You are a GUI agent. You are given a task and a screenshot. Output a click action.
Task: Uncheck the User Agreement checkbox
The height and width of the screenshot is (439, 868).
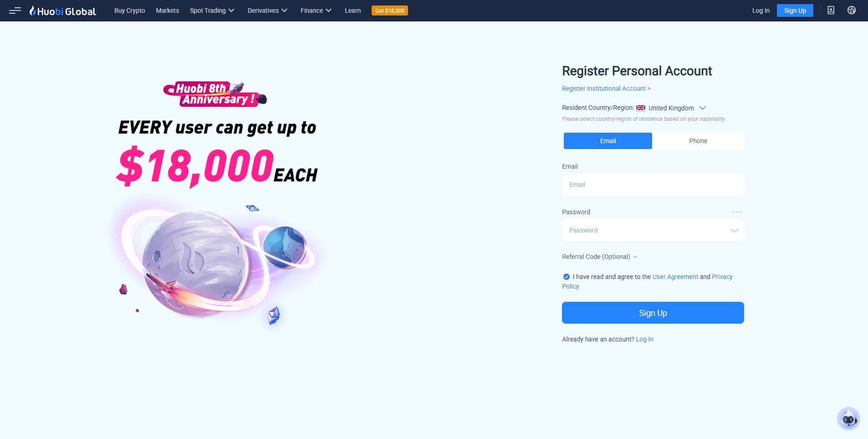pos(566,277)
